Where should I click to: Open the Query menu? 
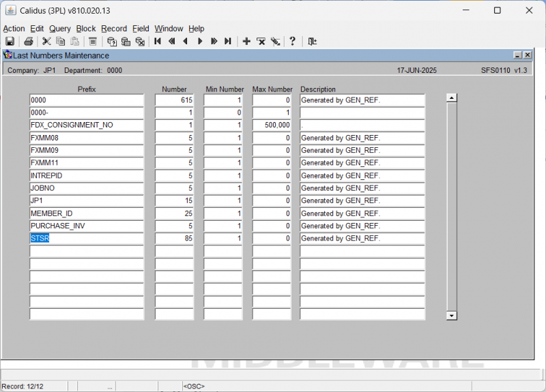tap(60, 29)
